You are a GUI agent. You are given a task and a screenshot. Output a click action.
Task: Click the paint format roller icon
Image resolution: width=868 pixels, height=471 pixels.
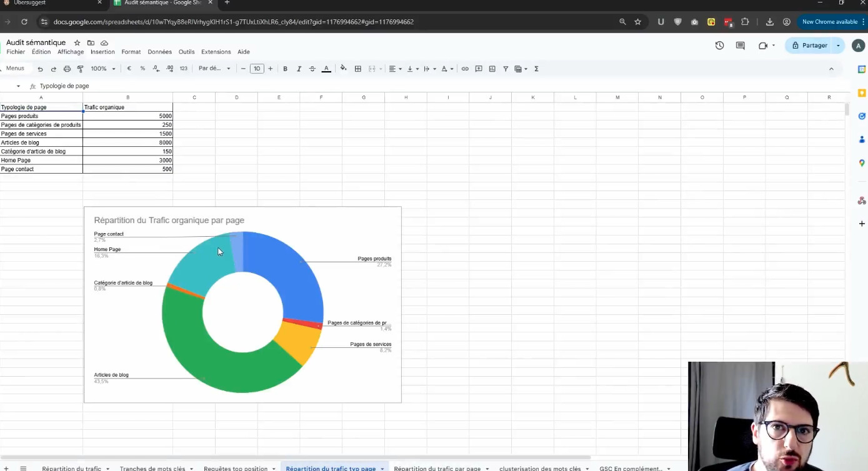80,69
